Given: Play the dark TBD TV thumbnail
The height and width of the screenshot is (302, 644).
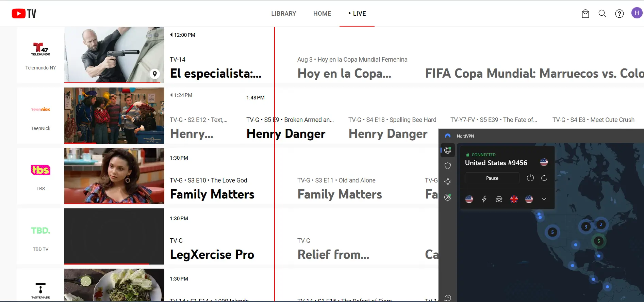Looking at the screenshot, I should click(x=114, y=236).
